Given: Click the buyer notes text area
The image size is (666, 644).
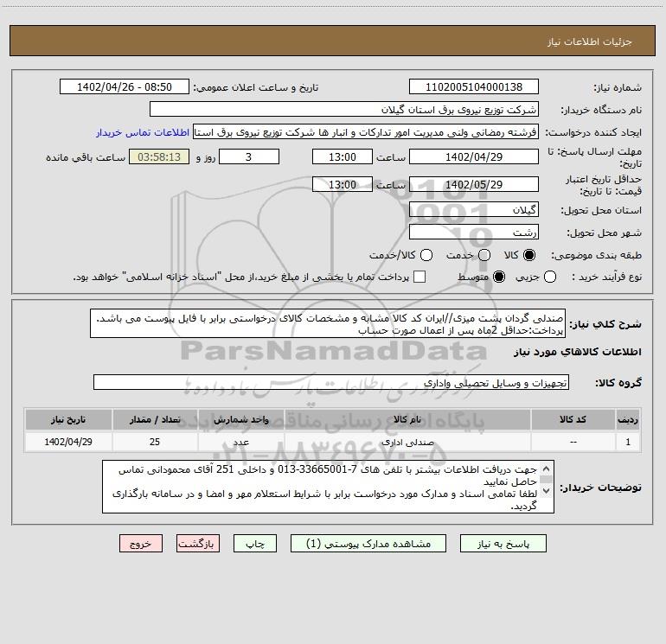Looking at the screenshot, I should click(328, 487).
